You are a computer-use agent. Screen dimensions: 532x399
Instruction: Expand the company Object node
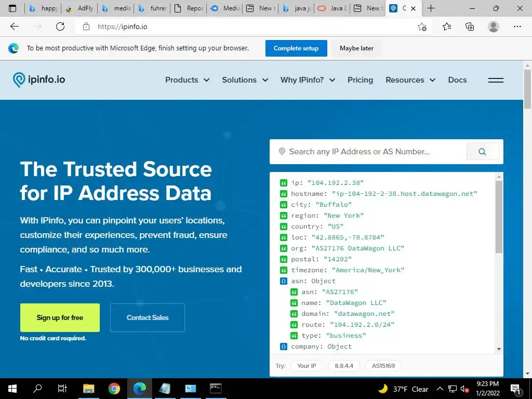click(x=284, y=347)
